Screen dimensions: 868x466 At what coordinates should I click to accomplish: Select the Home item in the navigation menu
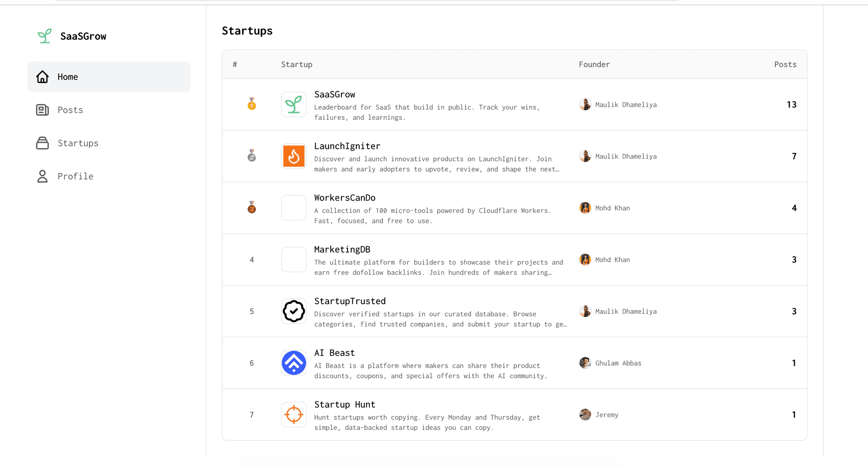(x=67, y=77)
